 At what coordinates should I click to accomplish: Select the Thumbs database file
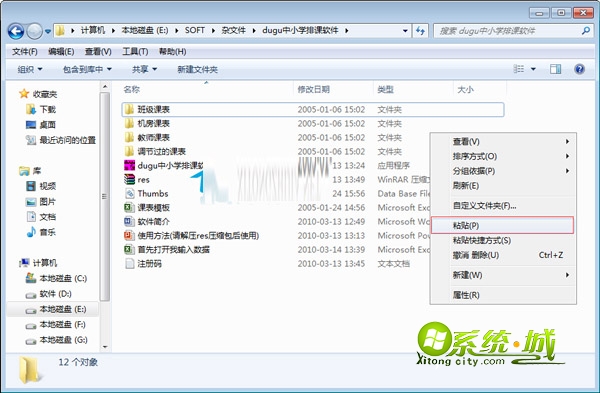click(x=146, y=193)
